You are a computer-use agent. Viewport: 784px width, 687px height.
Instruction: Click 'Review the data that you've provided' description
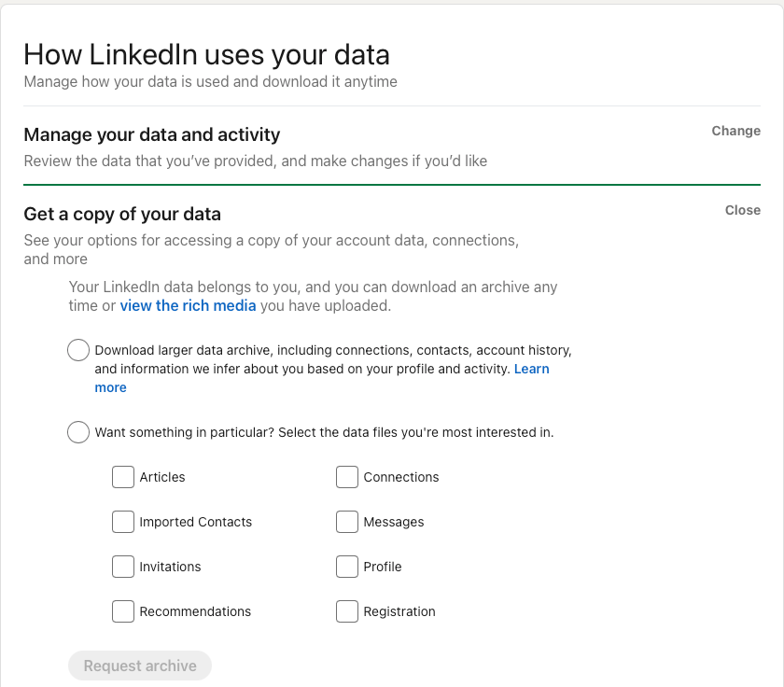(x=255, y=161)
